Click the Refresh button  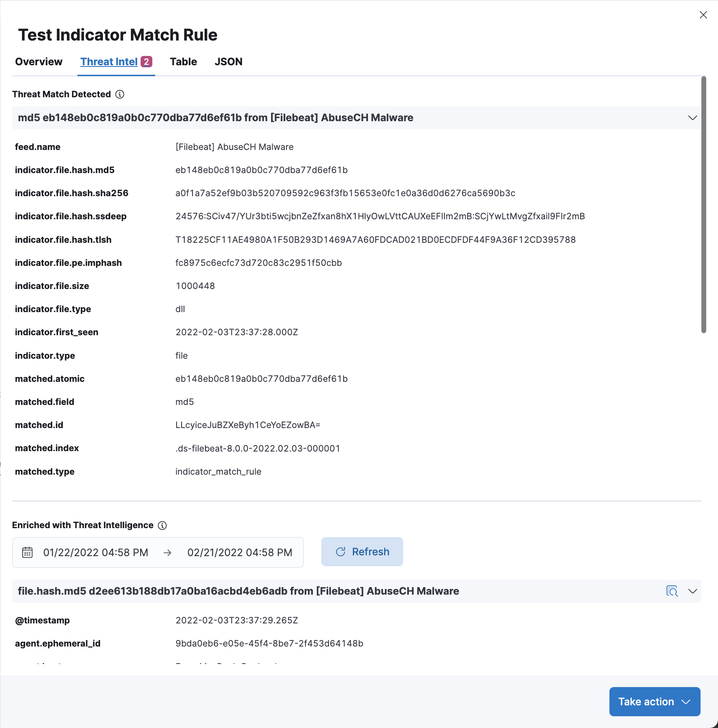[x=362, y=552]
